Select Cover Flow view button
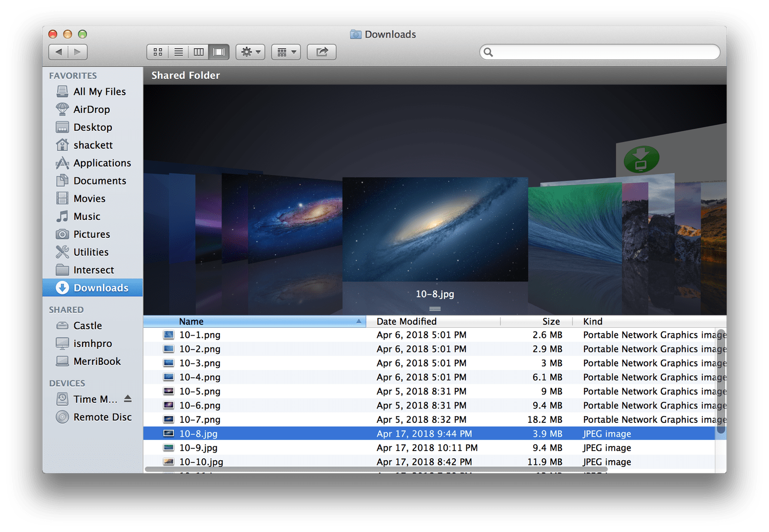 click(219, 52)
